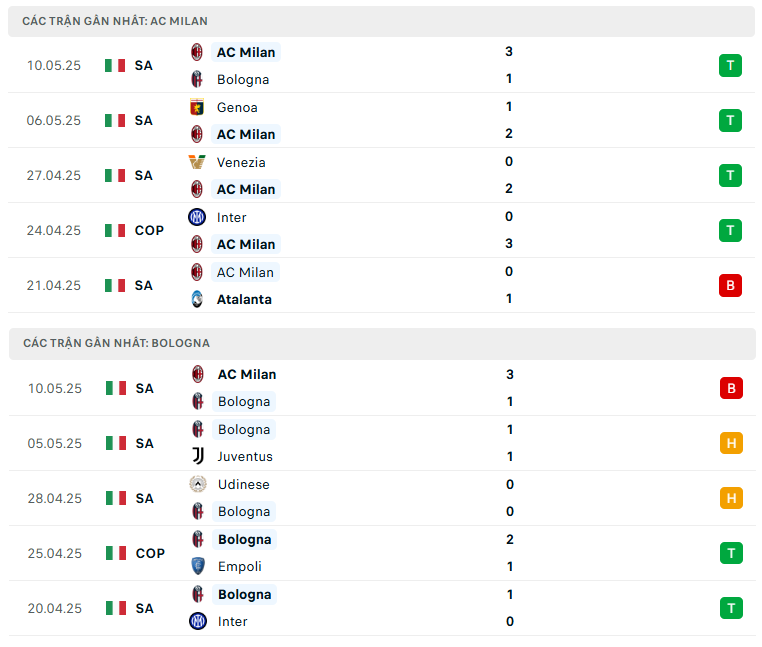
Task: Click green T badge for the Empoli match
Action: click(730, 553)
